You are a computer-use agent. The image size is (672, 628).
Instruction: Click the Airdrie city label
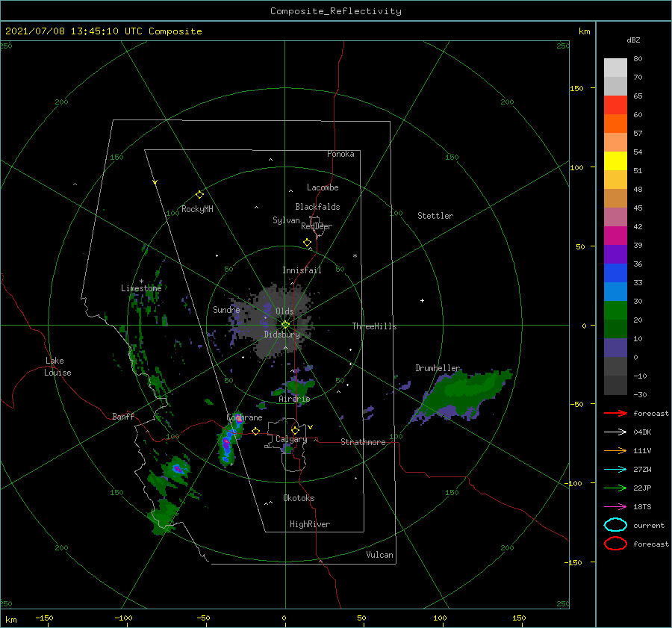pos(294,399)
